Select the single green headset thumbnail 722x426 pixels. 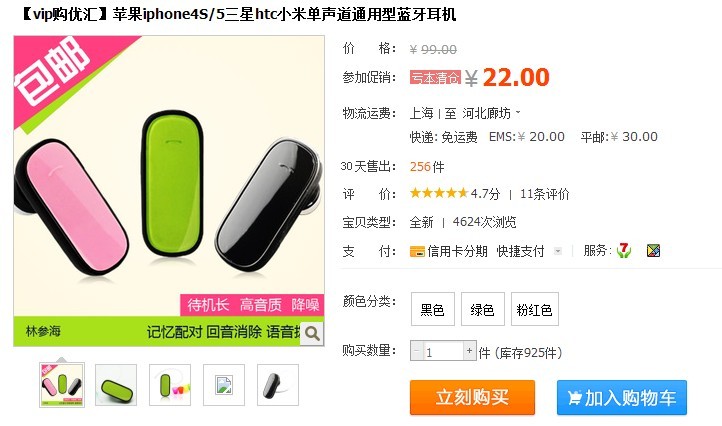[x=116, y=385]
